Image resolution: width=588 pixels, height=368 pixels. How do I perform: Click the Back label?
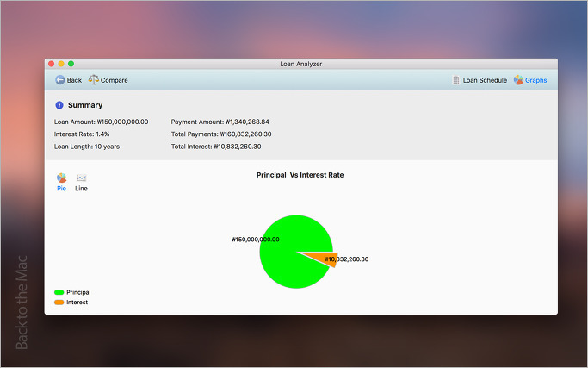(74, 80)
